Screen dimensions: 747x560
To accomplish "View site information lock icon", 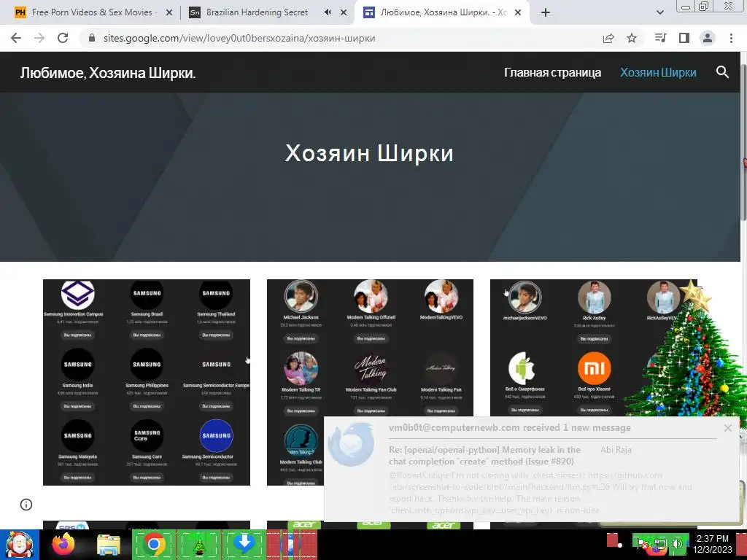I will click(x=92, y=38).
